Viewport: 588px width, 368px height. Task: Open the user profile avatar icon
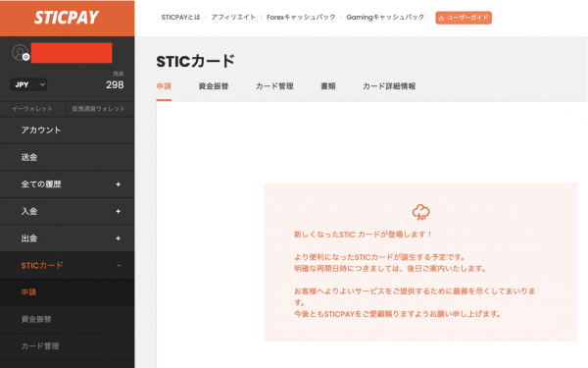[x=21, y=53]
